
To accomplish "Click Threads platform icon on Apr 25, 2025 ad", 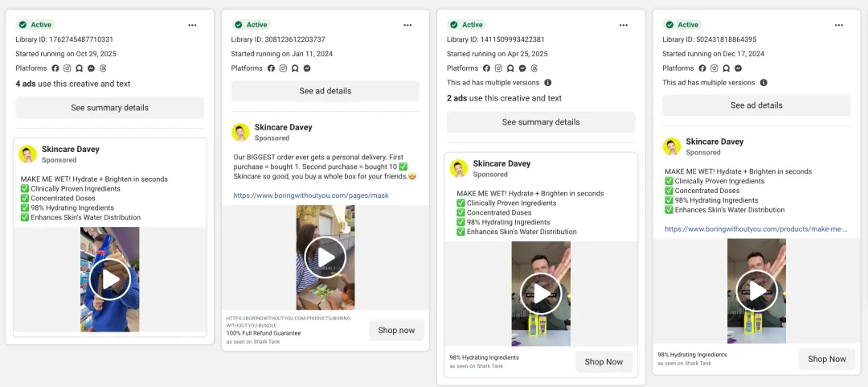I will pyautogui.click(x=534, y=68).
